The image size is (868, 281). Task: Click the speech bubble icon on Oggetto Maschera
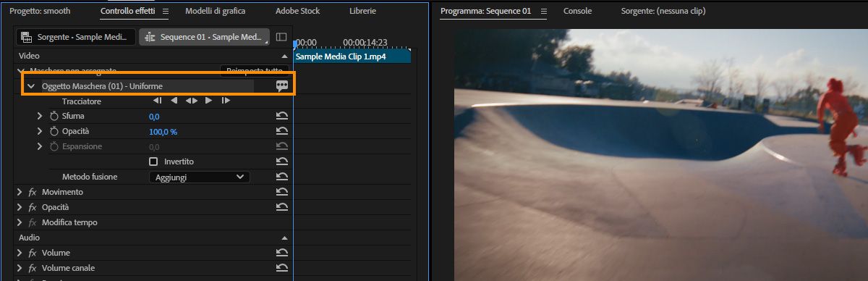[282, 85]
